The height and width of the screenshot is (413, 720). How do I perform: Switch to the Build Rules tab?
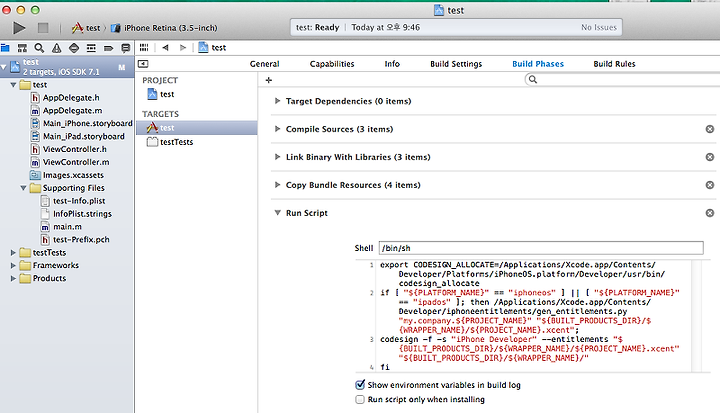(x=614, y=64)
